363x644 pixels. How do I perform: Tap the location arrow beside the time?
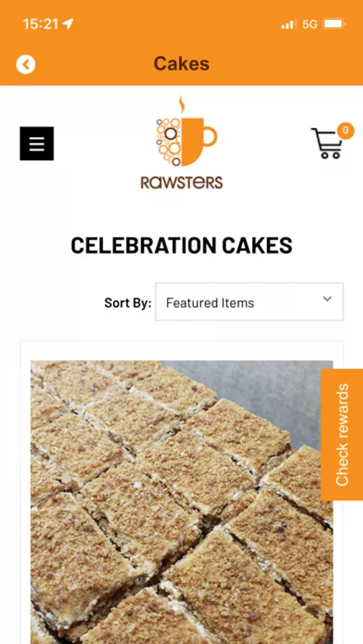68,24
